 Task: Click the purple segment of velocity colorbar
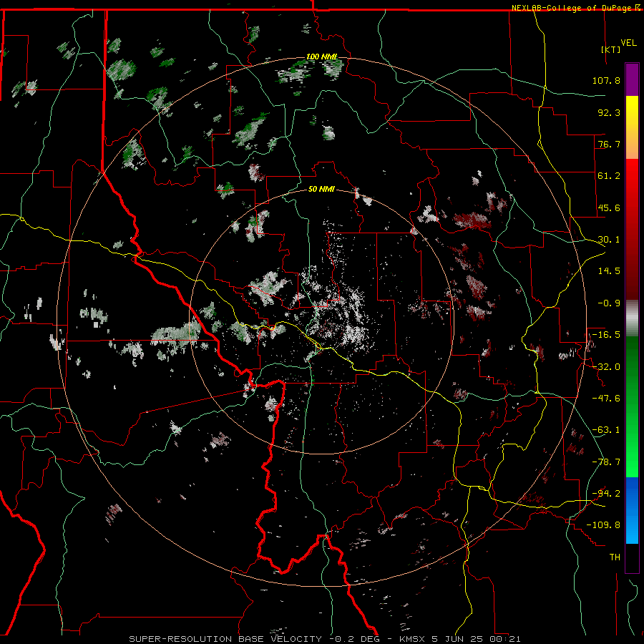pyautogui.click(x=632, y=79)
